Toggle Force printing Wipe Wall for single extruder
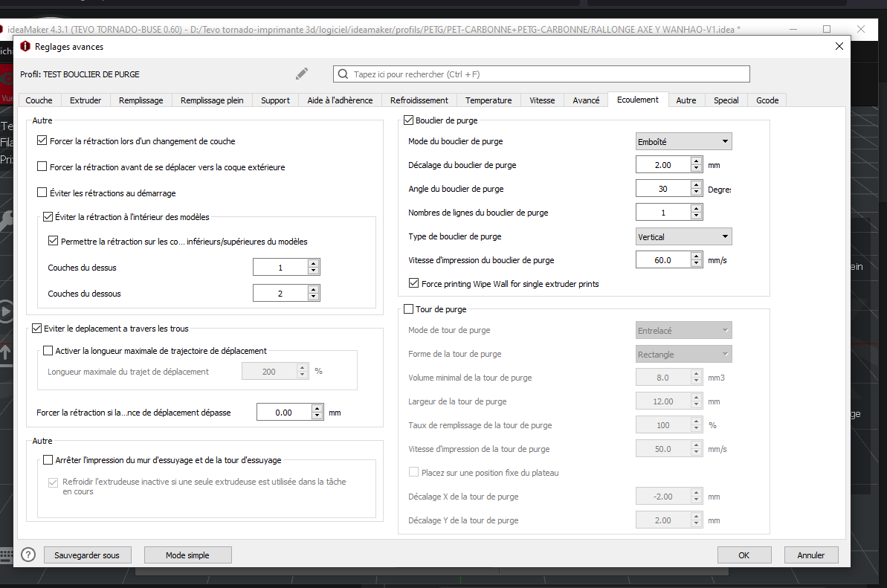 (x=414, y=283)
